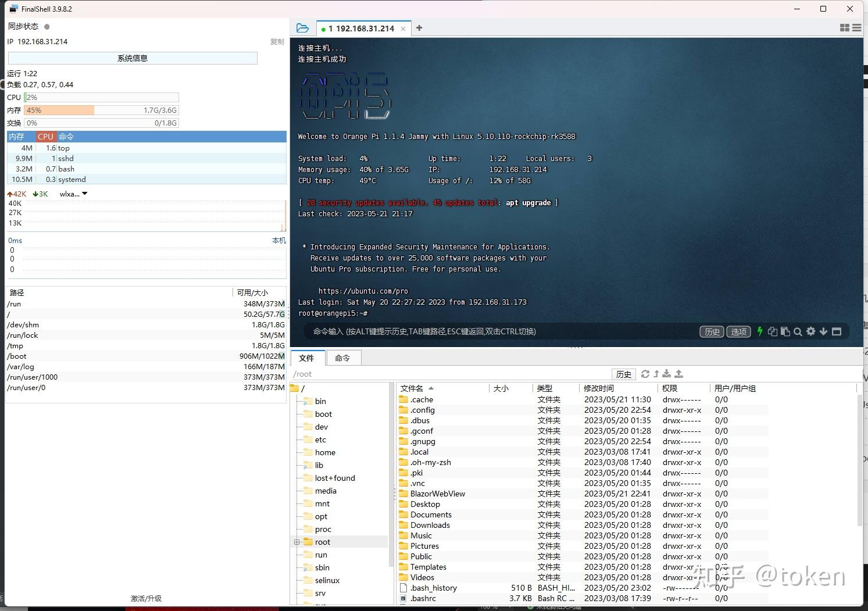Open connection manager via the folder icon
Viewport: 868px width, 611px height.
[302, 27]
